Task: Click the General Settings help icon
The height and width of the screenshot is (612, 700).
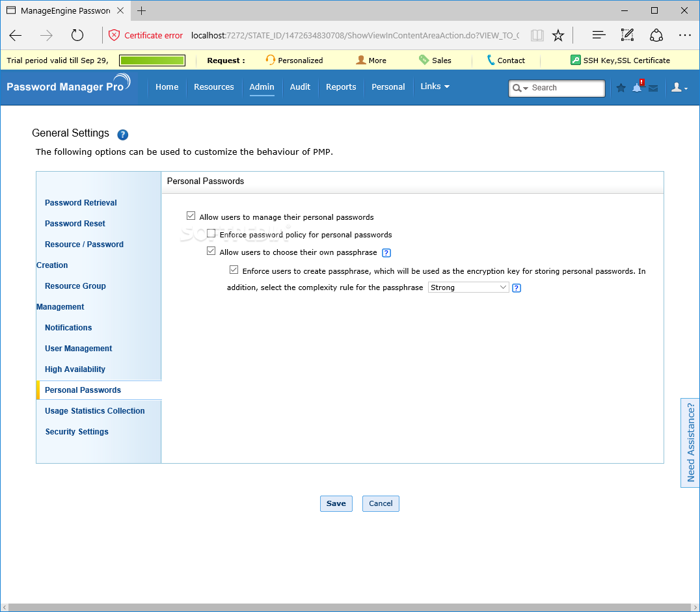Action: coord(123,135)
